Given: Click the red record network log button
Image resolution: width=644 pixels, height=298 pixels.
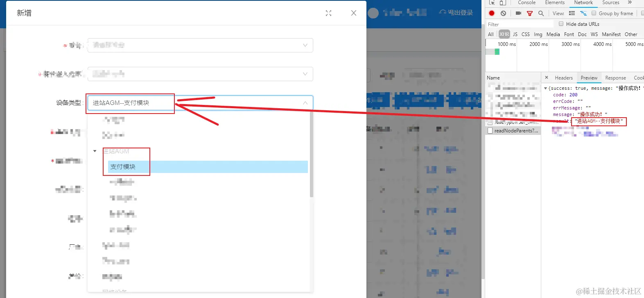Looking at the screenshot, I should (x=492, y=13).
